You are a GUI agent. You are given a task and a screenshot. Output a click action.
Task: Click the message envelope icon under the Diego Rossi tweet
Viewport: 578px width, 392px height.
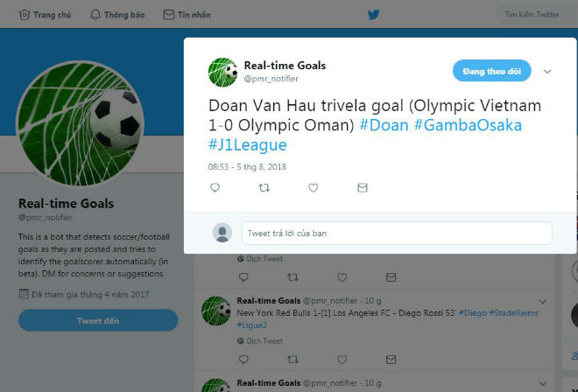[x=391, y=360]
